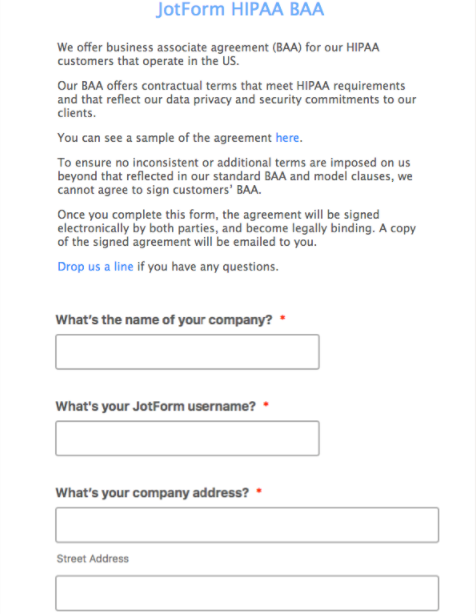Viewport: 476px width, 614px height.
Task: Click the 'What's the name of your company?' label
Action: coord(164,320)
